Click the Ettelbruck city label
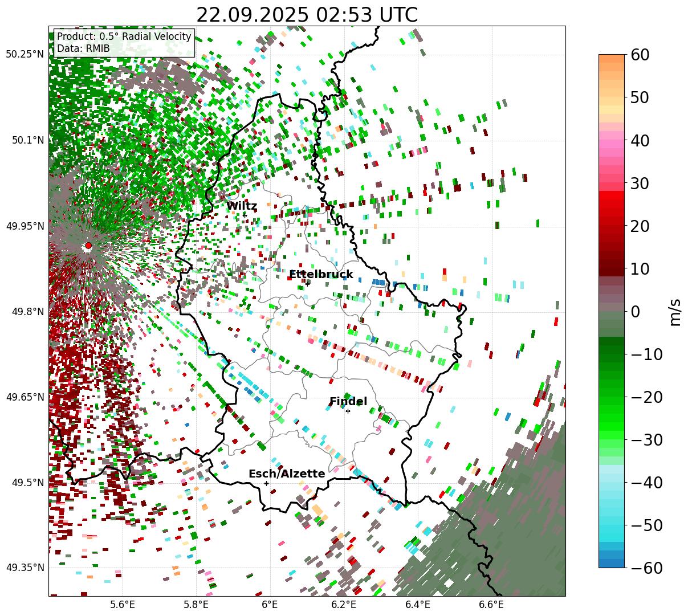Image resolution: width=688 pixels, height=616 pixels. click(321, 275)
